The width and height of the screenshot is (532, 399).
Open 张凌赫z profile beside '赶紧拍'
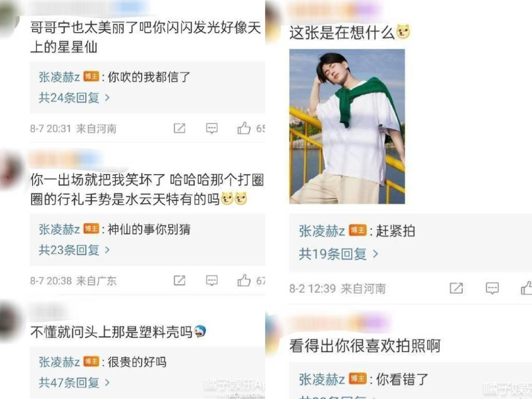[322, 231]
